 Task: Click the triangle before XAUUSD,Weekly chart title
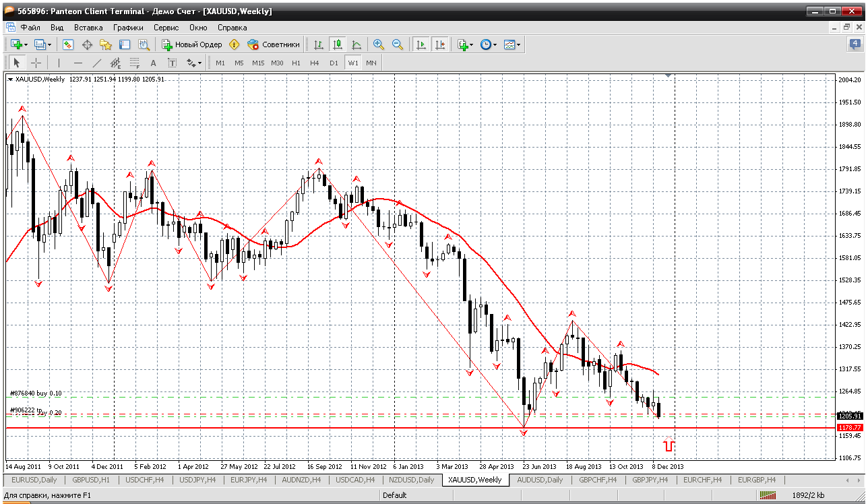click(10, 80)
